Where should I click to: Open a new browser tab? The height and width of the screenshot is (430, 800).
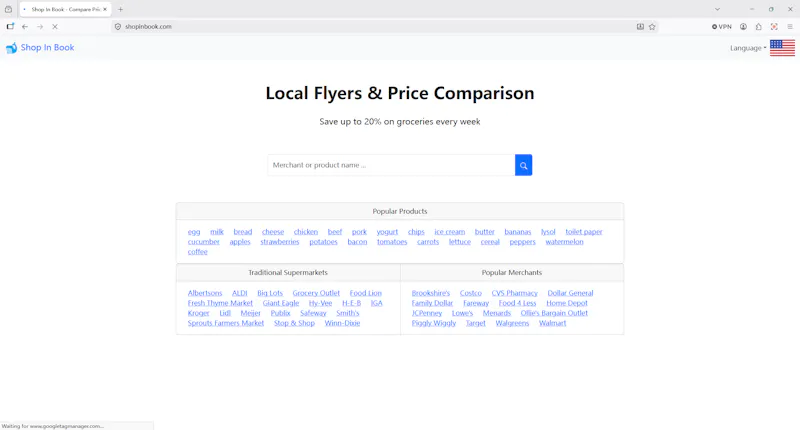120,9
